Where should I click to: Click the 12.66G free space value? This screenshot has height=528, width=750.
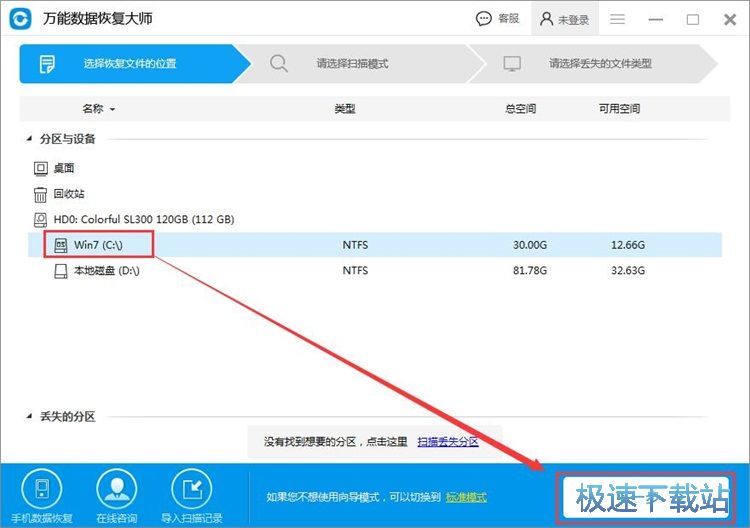point(628,245)
